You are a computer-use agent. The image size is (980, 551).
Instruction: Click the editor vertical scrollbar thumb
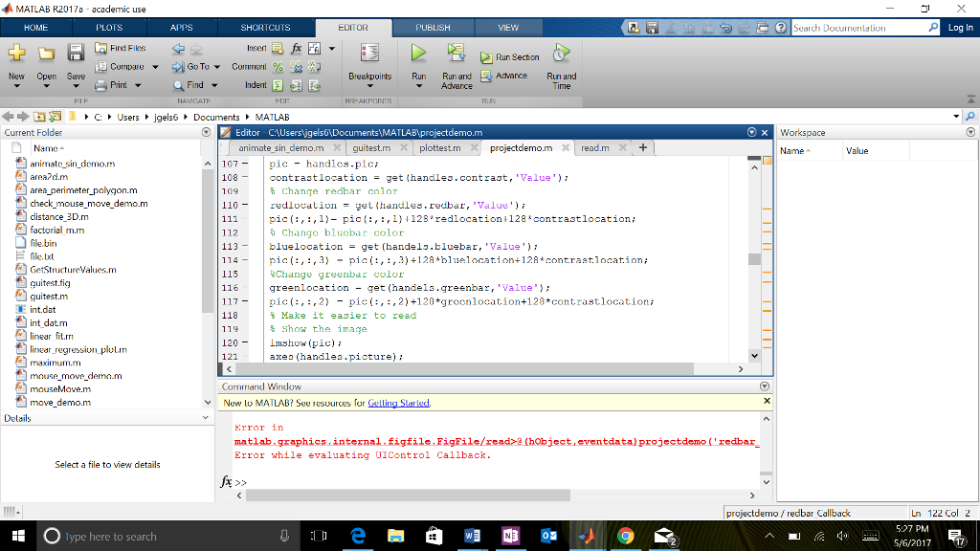click(754, 258)
